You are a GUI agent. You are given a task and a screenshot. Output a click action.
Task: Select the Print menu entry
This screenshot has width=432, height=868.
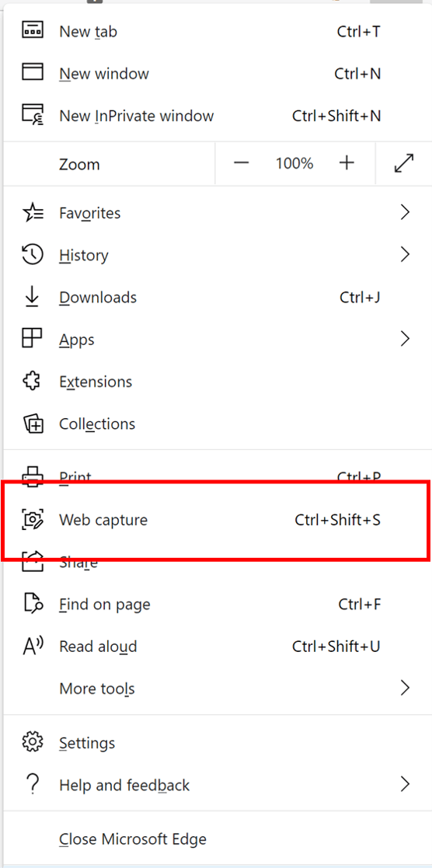pyautogui.click(x=216, y=472)
